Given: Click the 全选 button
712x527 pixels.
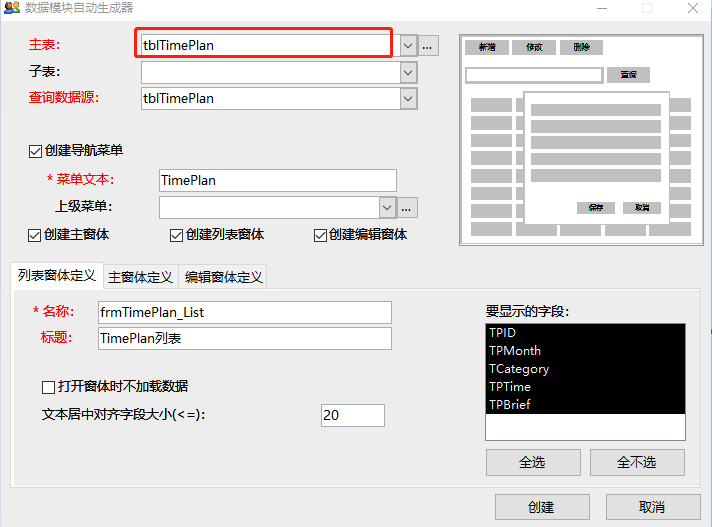Looking at the screenshot, I should pyautogui.click(x=533, y=463).
